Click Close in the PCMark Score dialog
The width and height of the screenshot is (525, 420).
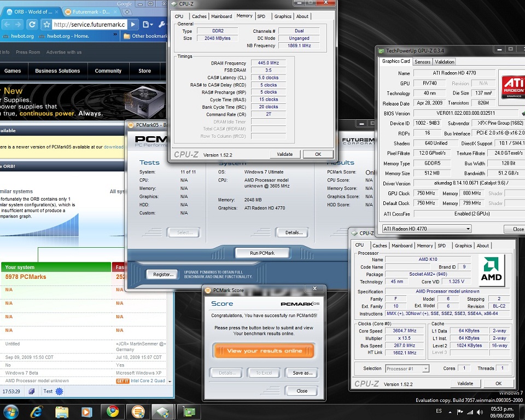[302, 391]
